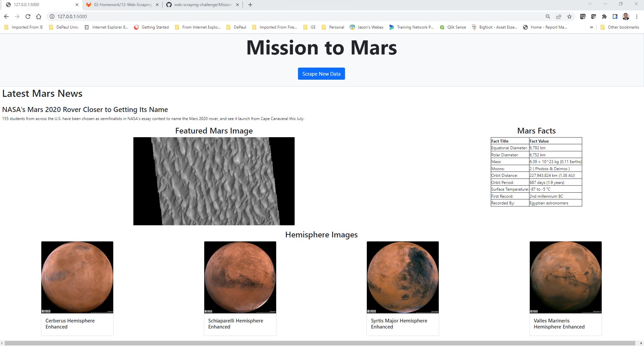The width and height of the screenshot is (644, 346).
Task: Click the share icon in the address bar
Action: pos(558,16)
